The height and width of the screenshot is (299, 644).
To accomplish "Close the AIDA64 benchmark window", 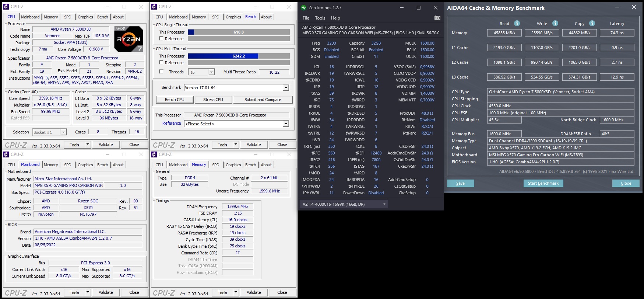I will point(634,7).
